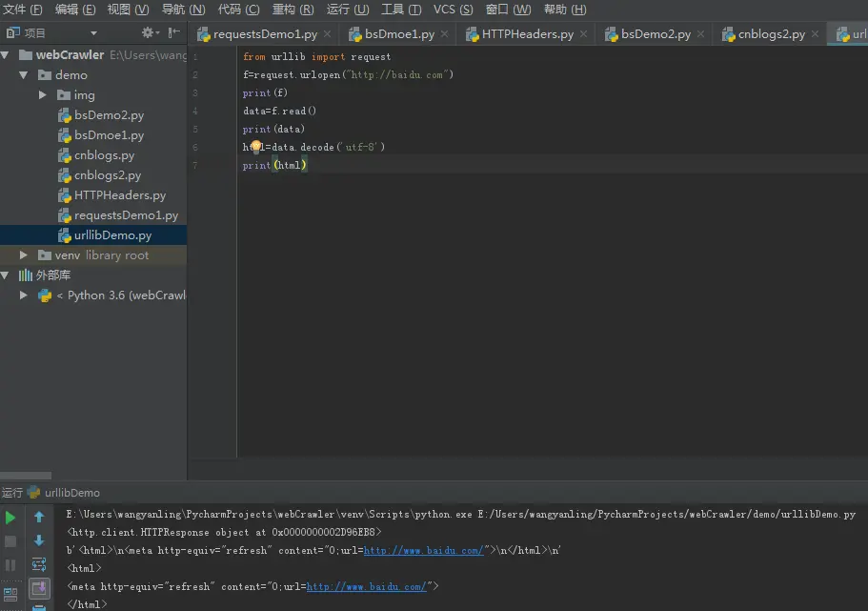Collapse the webCrawler project root
Image resolution: width=868 pixels, height=611 pixels.
[x=5, y=55]
